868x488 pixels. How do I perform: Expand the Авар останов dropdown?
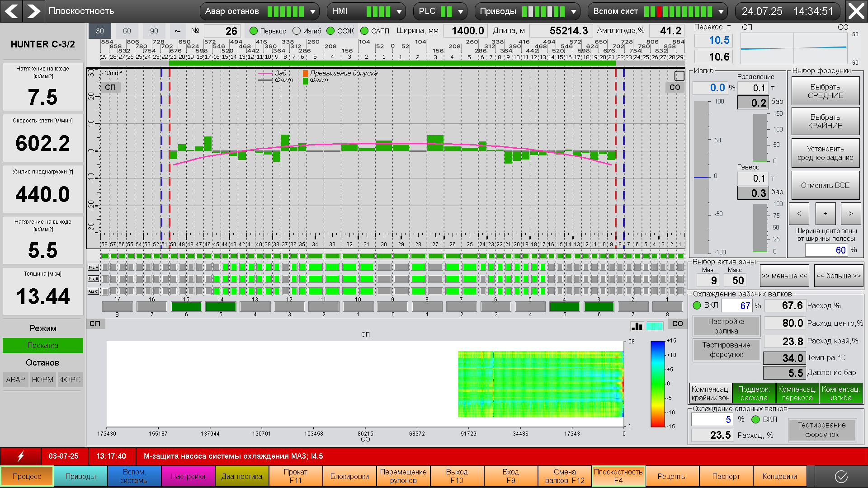click(313, 11)
